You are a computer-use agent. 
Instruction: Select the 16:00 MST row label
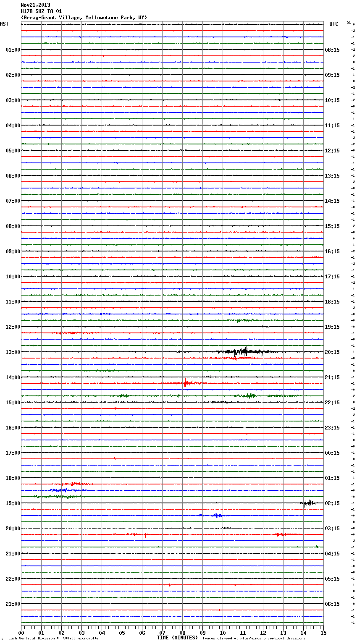tap(13, 428)
